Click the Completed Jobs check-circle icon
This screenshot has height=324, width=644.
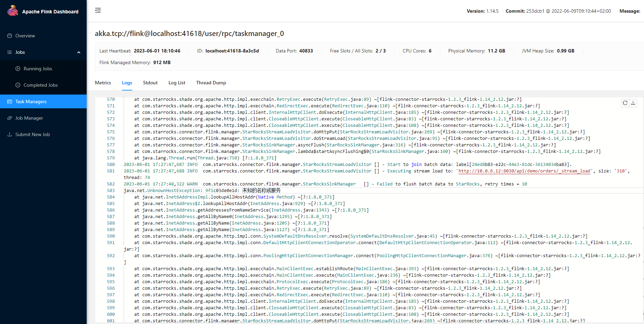click(x=18, y=85)
